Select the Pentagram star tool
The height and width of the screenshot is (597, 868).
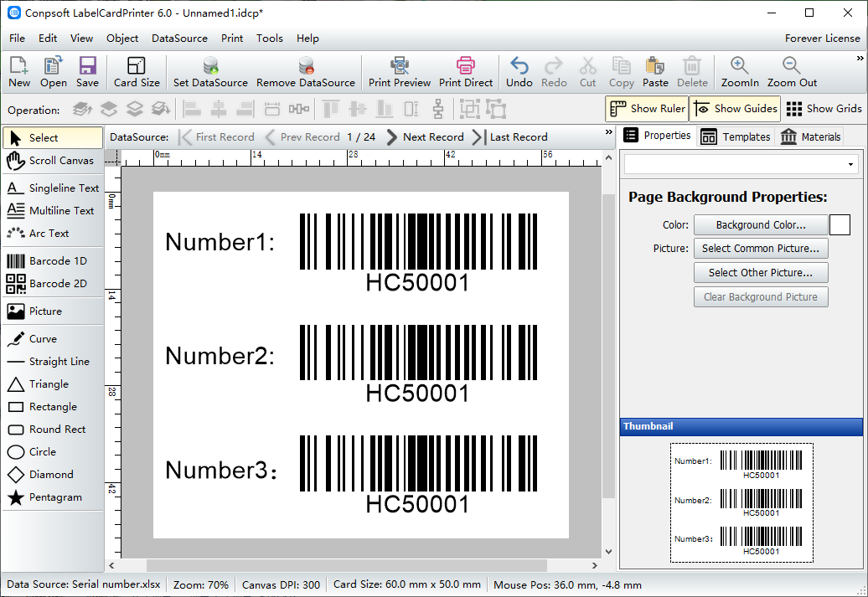point(51,497)
